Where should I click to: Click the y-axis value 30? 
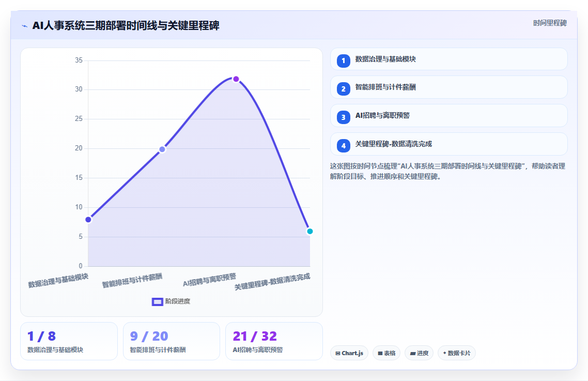79,89
